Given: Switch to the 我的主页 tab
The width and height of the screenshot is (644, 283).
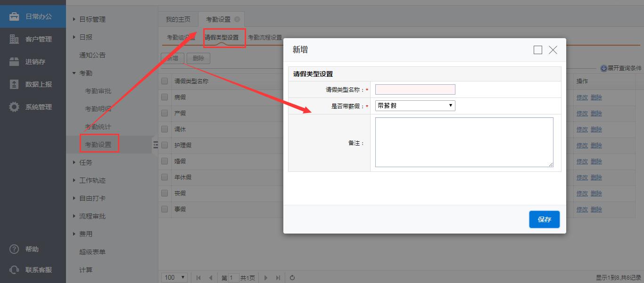Looking at the screenshot, I should click(178, 19).
